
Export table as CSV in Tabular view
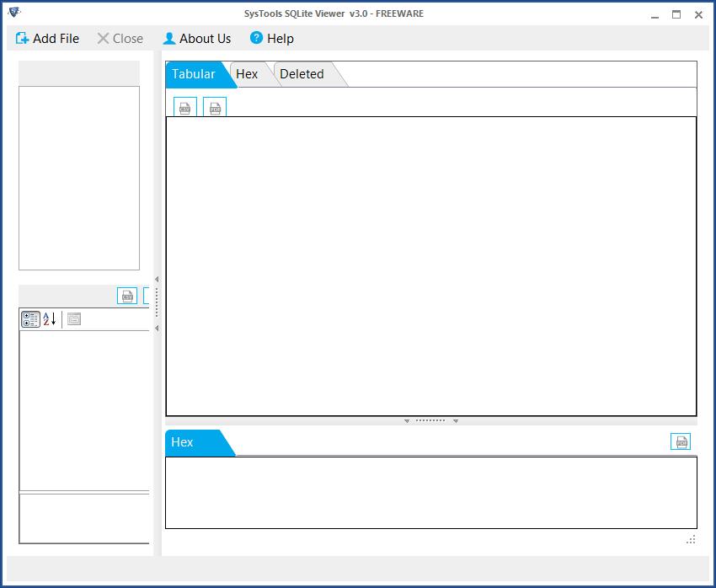pyautogui.click(x=185, y=108)
